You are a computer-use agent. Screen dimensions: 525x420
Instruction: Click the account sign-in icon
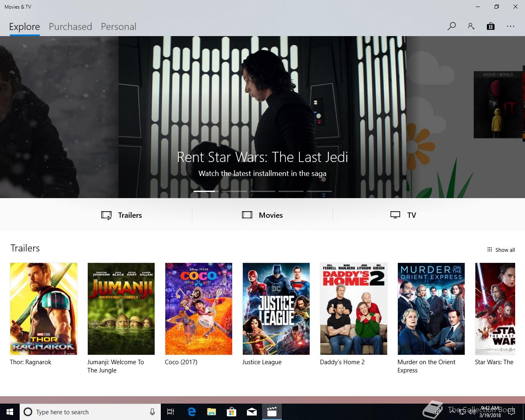[x=471, y=27]
